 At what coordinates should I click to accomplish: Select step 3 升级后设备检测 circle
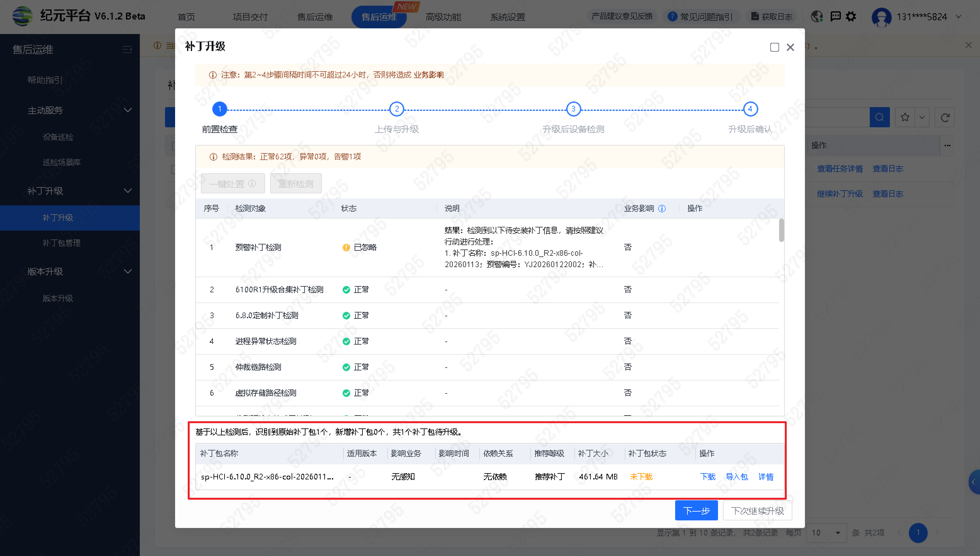573,109
